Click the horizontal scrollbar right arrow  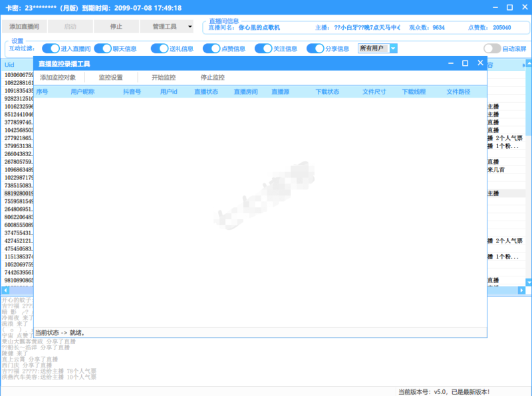527,290
